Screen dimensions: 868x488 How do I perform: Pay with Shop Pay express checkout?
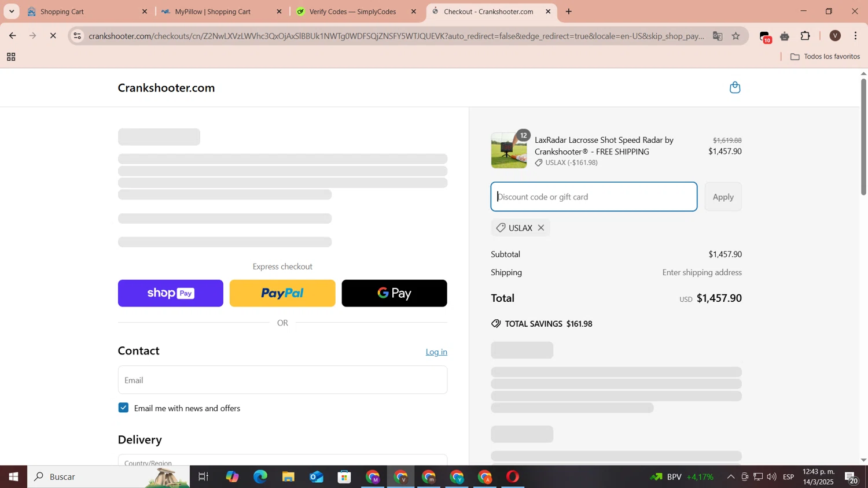171,293
